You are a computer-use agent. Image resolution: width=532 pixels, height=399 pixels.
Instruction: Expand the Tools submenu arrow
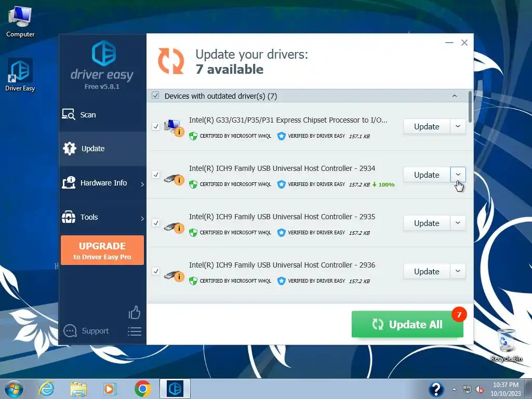pyautogui.click(x=142, y=219)
